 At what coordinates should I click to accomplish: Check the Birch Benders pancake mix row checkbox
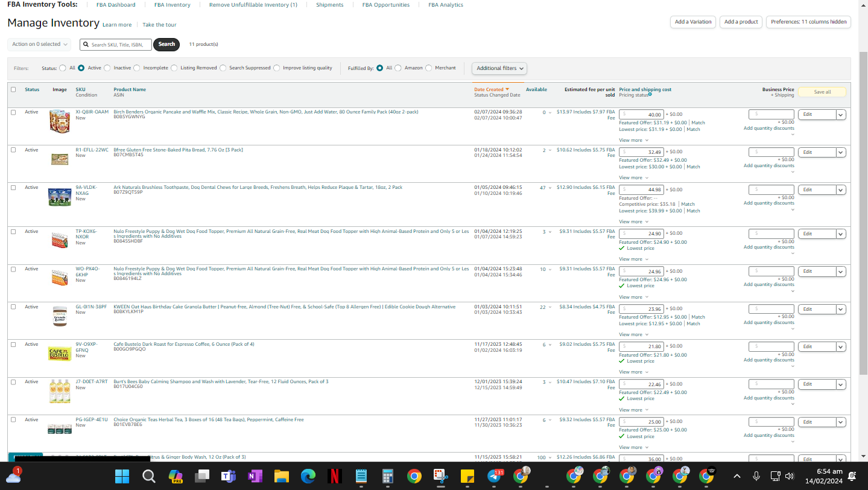[x=13, y=112]
